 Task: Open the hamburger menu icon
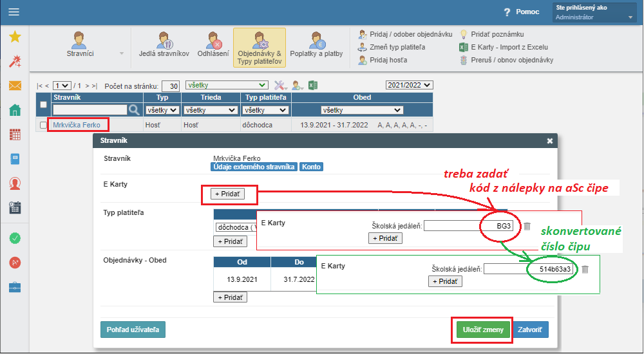14,12
